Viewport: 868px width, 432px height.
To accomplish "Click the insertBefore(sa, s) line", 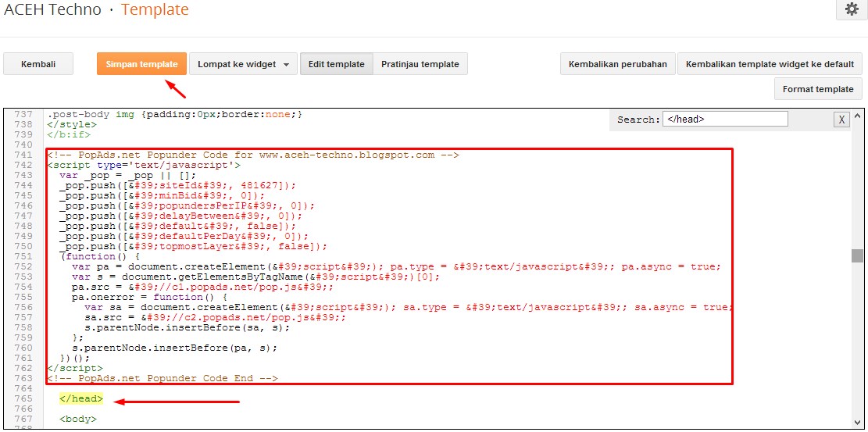I will click(x=187, y=327).
